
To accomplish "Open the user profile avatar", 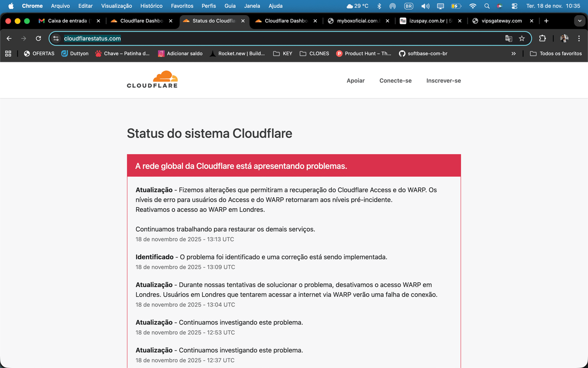I will click(564, 38).
